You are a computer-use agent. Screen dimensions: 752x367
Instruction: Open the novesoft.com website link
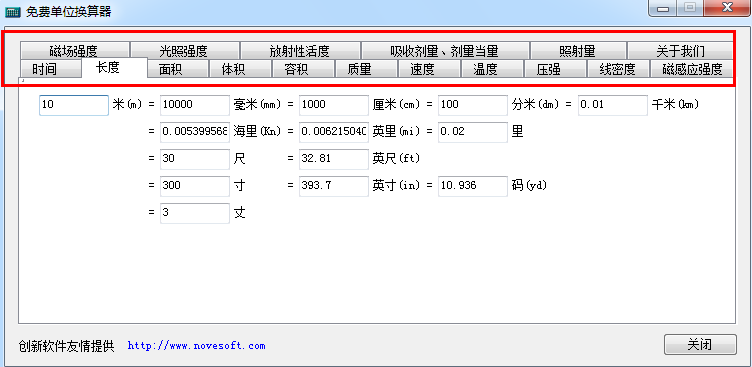point(196,345)
